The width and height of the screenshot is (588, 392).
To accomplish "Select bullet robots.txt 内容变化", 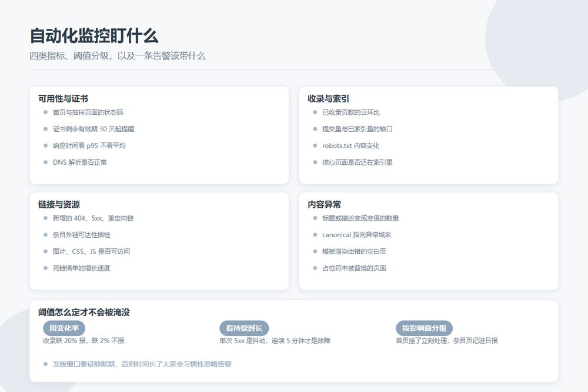I will tap(351, 146).
